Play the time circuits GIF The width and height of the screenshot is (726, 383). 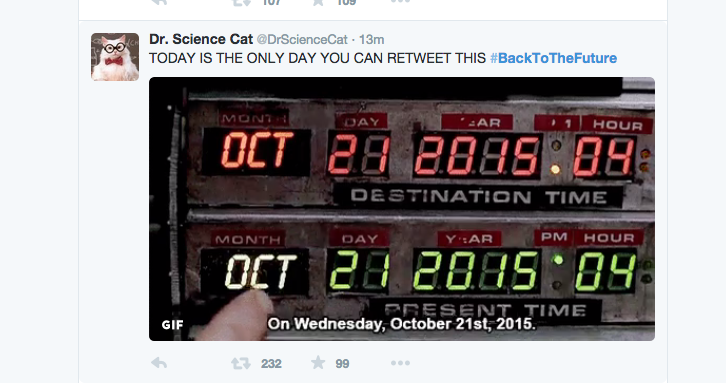pyautogui.click(x=402, y=209)
